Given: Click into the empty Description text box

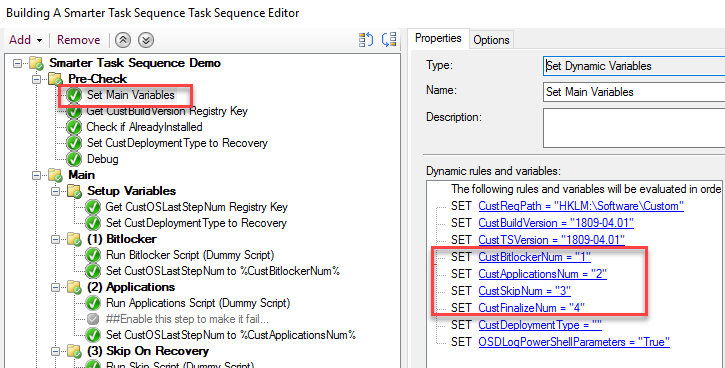Looking at the screenshot, I should pyautogui.click(x=634, y=128).
